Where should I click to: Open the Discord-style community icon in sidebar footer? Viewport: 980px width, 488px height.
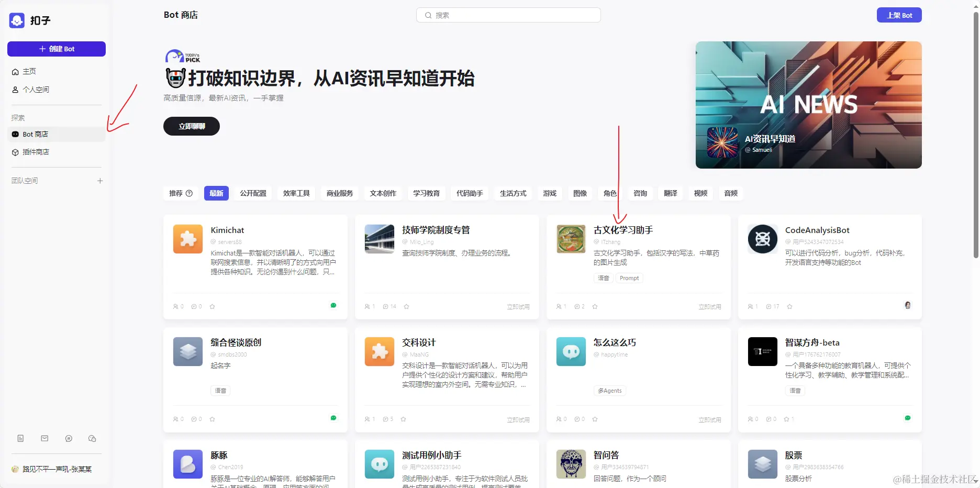click(69, 438)
